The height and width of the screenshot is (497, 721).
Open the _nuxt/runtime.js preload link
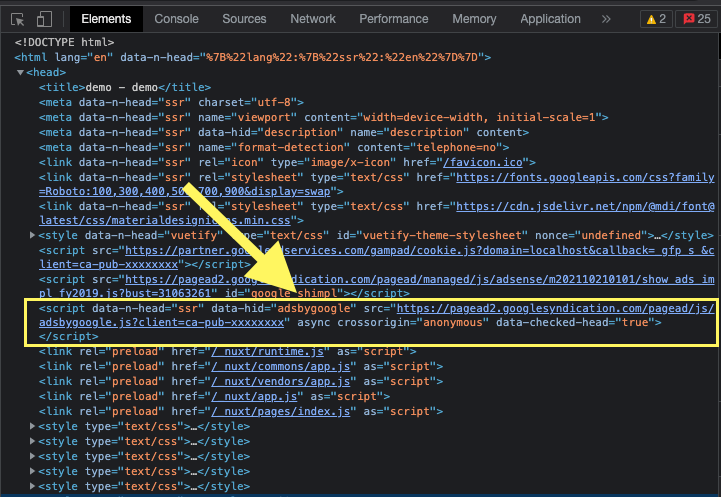[268, 352]
